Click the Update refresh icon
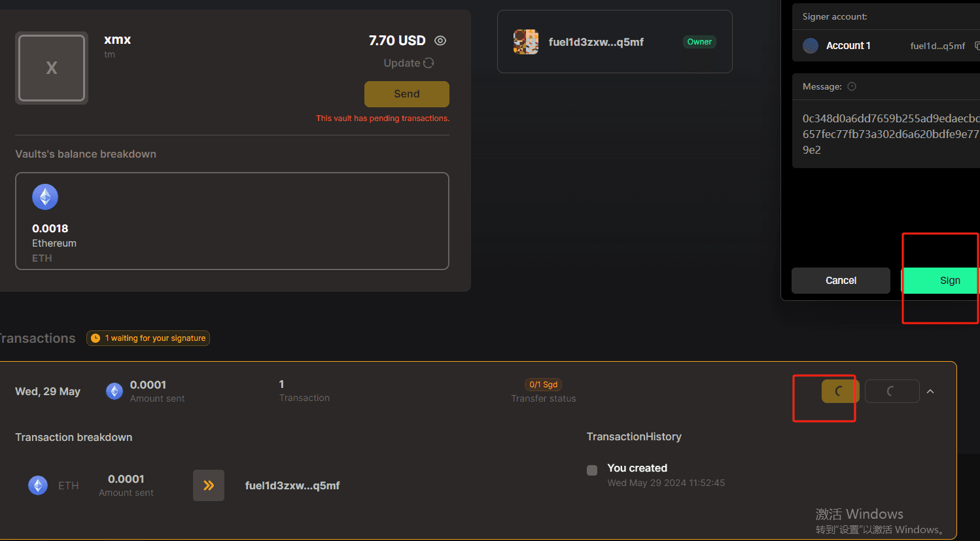980x541 pixels. click(429, 63)
